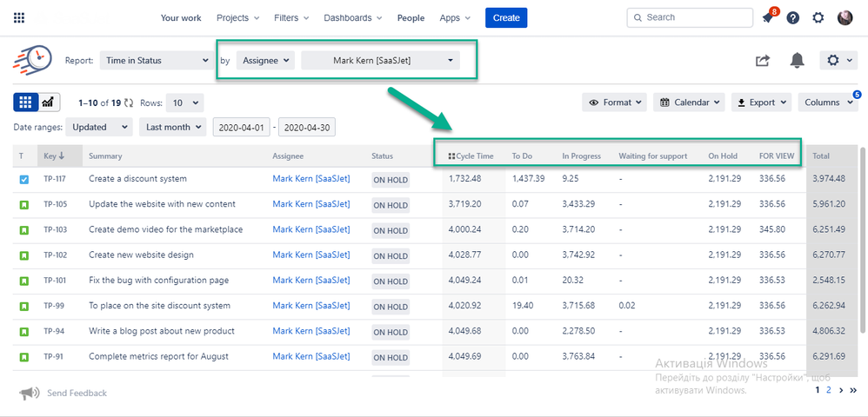This screenshot has width=868, height=417.
Task: Open the Jira app switcher grid icon
Action: point(19,17)
